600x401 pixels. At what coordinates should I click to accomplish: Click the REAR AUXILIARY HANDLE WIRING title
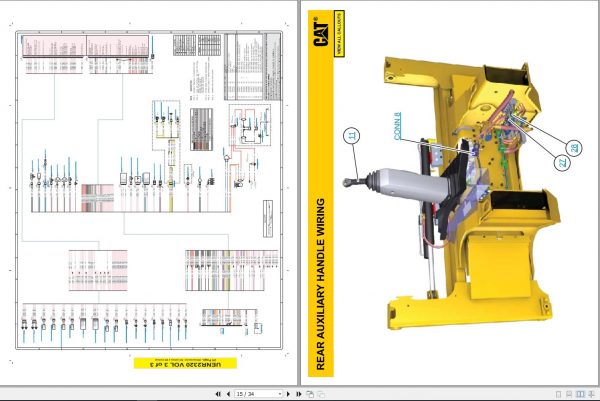pos(321,284)
